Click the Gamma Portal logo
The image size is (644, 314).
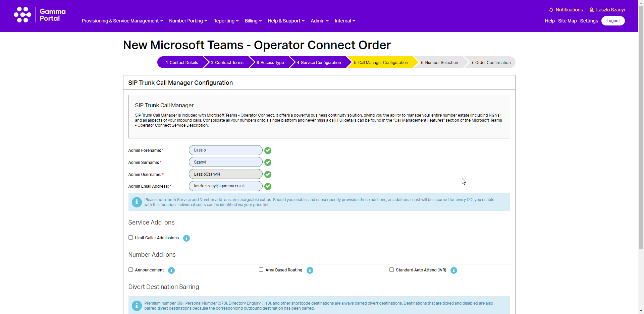pos(40,15)
